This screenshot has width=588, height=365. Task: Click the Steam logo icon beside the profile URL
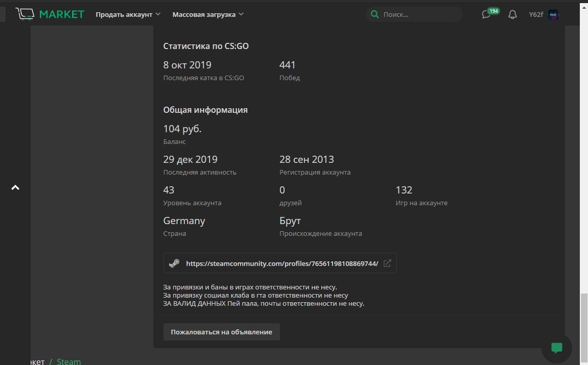174,263
